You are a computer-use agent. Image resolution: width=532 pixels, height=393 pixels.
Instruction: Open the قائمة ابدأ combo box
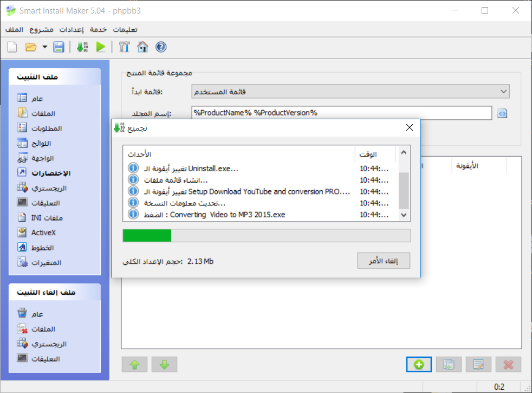(350, 92)
